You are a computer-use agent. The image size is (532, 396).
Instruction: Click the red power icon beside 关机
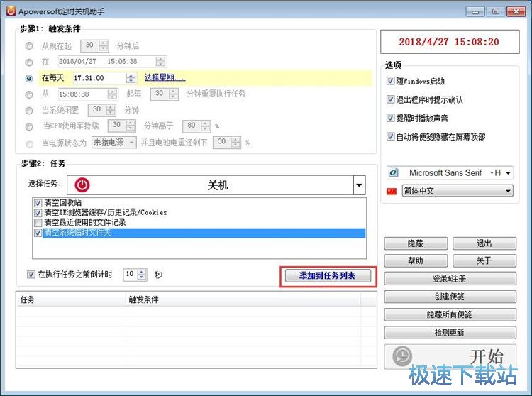[82, 185]
